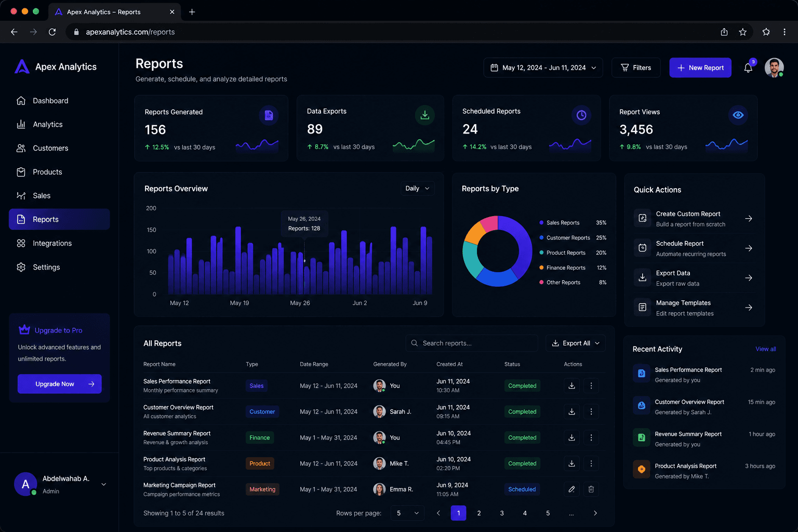The image size is (798, 532).
Task: Click the Scheduled Reports clock icon
Action: pos(581,115)
